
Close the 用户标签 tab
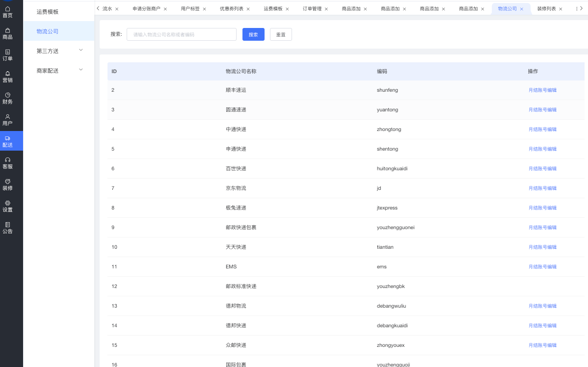coord(204,9)
